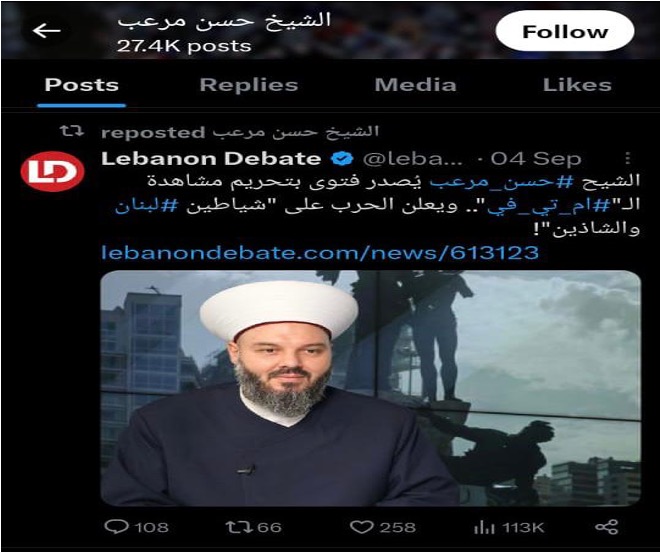Image resolution: width=660 pixels, height=552 pixels.
Task: Click the repost arrows beside reposted label
Action: [x=72, y=131]
